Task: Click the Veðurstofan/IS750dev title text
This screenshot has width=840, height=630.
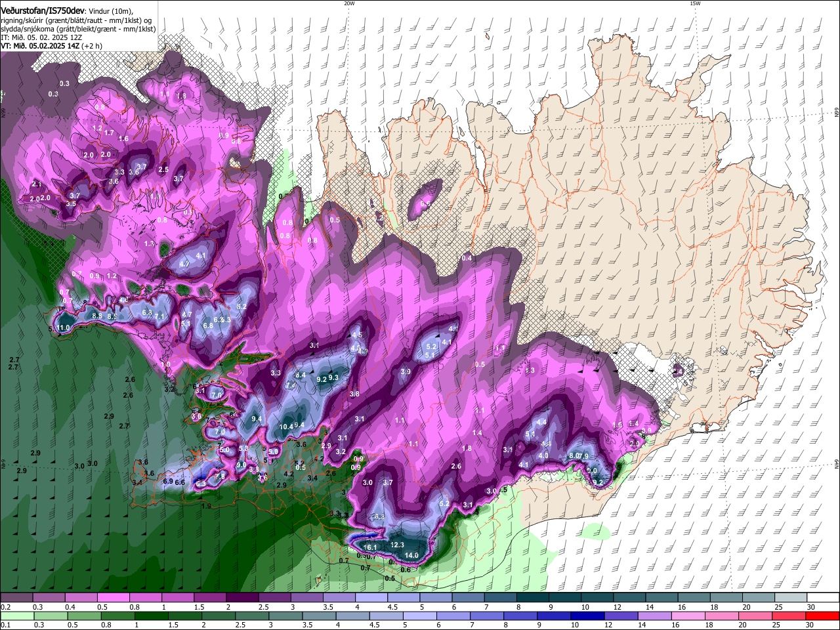Action: tap(43, 10)
